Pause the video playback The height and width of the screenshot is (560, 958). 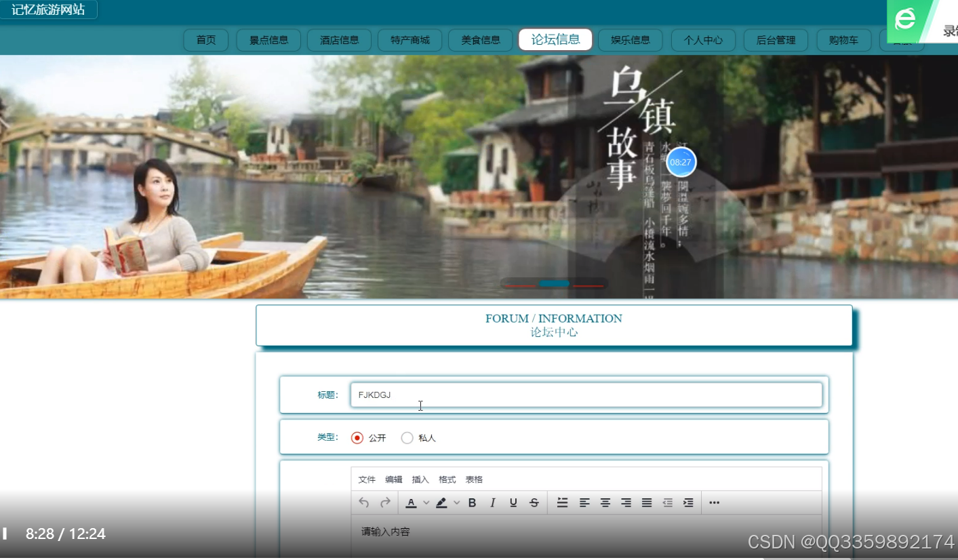[5, 534]
